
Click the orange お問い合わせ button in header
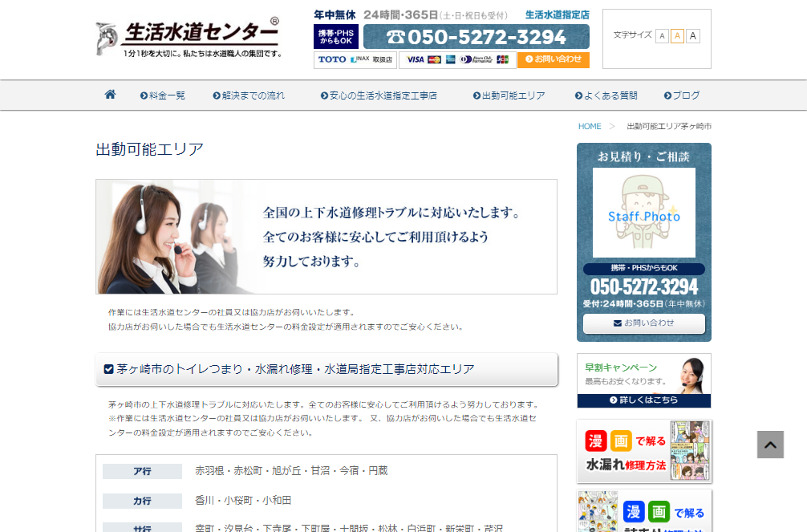(x=553, y=59)
